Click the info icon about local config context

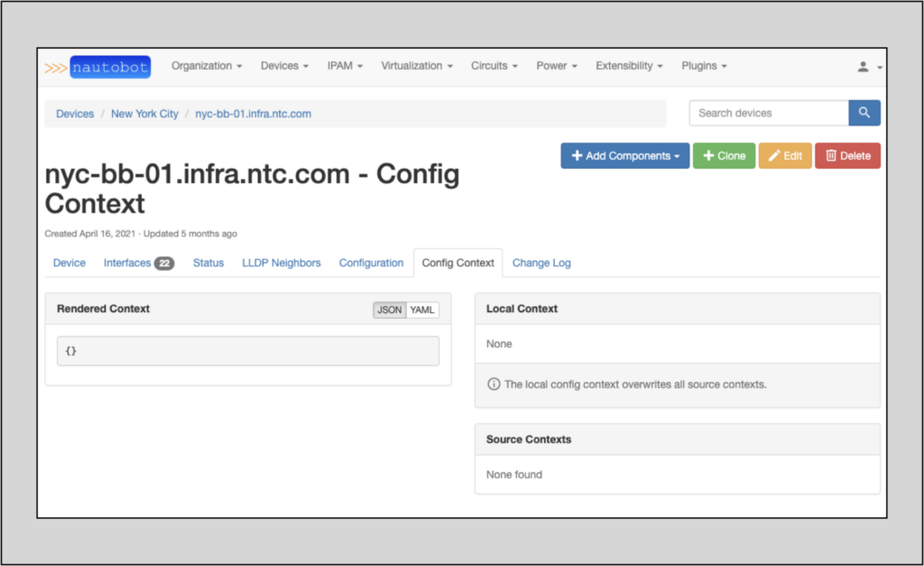coord(493,383)
